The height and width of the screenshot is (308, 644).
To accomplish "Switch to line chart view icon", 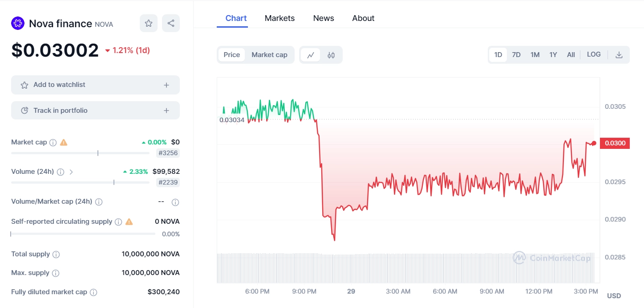I will (x=311, y=55).
